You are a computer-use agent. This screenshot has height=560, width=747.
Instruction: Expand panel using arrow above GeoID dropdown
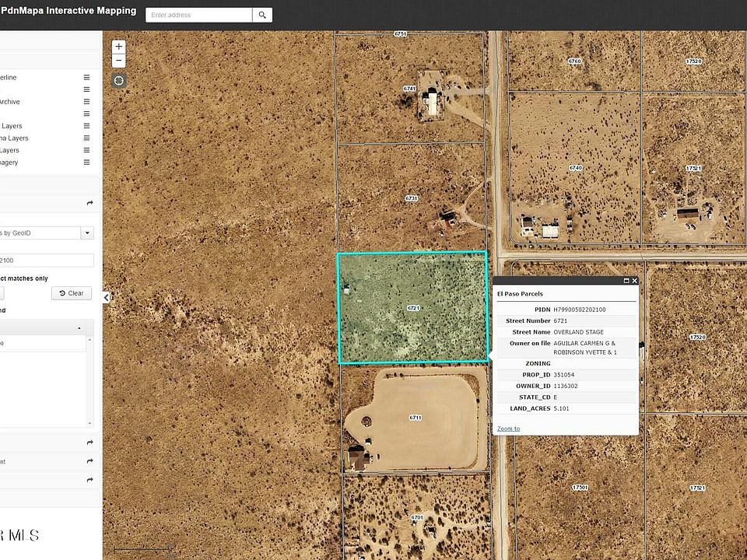click(89, 204)
